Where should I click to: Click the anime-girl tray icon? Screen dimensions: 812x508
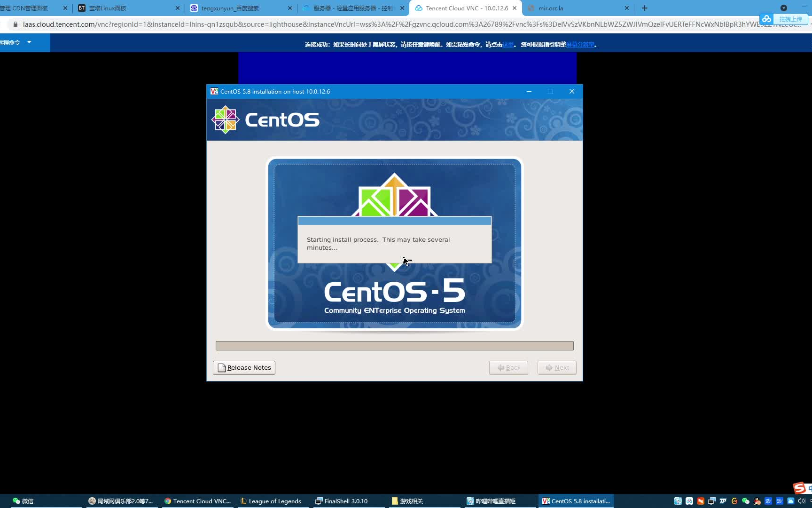click(x=678, y=501)
